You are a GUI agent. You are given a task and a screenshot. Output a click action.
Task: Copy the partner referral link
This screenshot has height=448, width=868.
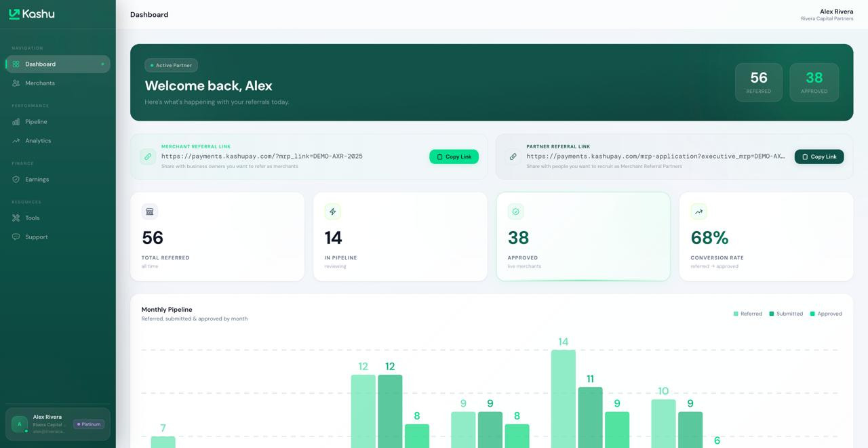point(819,157)
